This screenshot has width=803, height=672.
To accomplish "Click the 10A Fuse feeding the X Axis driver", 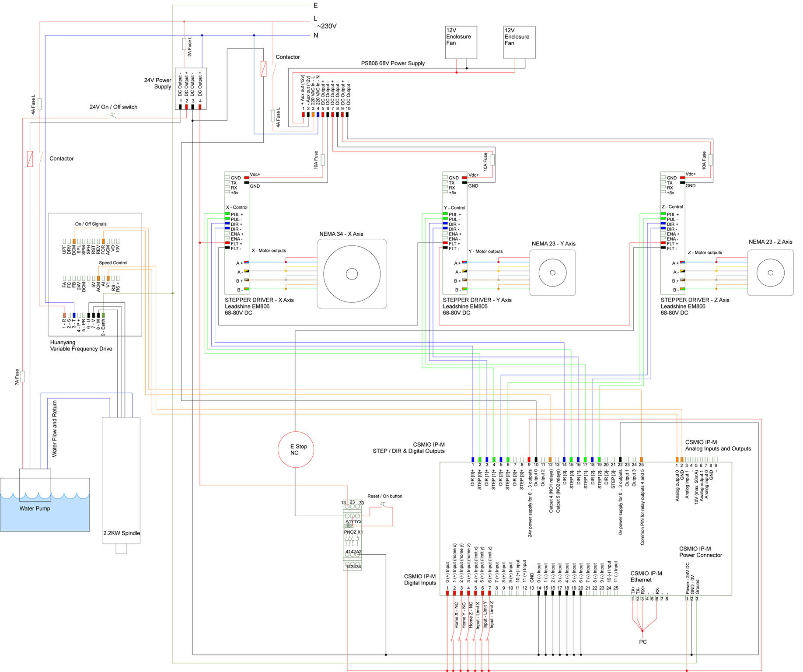I will pyautogui.click(x=323, y=160).
